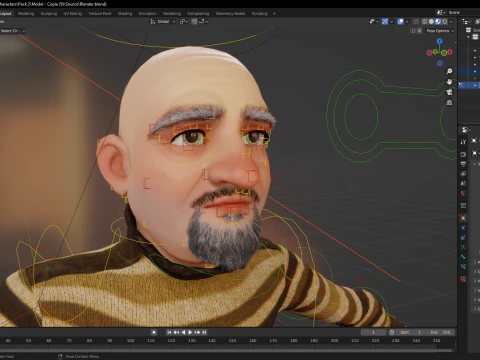Screen dimensions: 480x360
Task: Jump to timeline start frame
Action: tap(169, 332)
